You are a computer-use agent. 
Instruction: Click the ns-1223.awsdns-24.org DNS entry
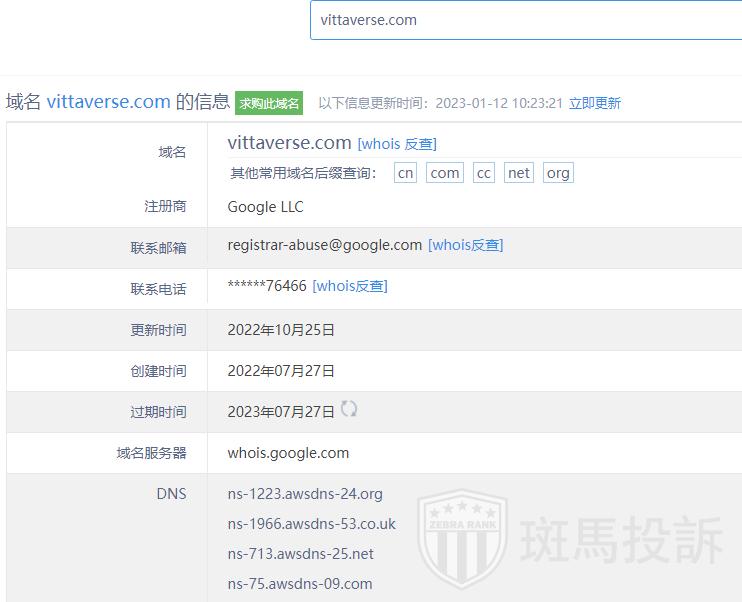click(x=305, y=494)
